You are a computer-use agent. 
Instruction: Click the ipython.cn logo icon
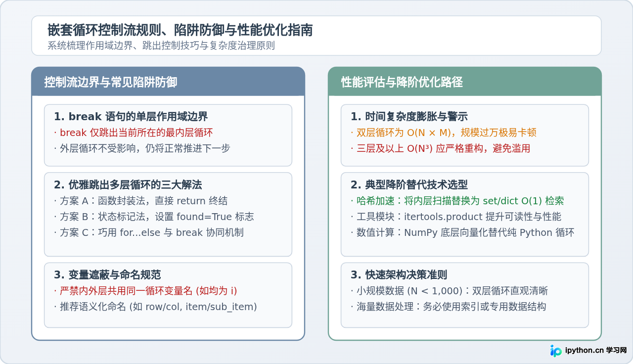pos(556,351)
